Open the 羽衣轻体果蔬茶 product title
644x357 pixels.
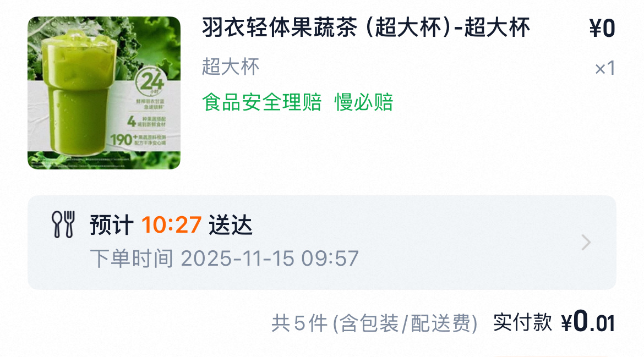[365, 28]
